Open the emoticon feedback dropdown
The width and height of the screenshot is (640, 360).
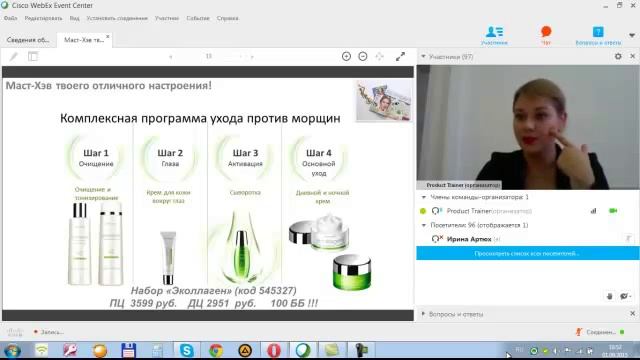(x=626, y=296)
